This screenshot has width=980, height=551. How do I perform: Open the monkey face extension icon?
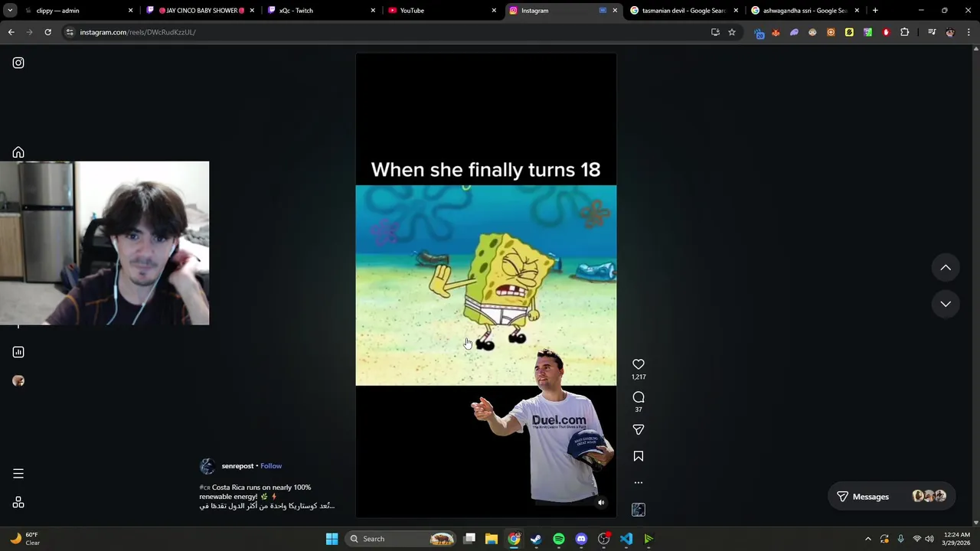pyautogui.click(x=812, y=32)
